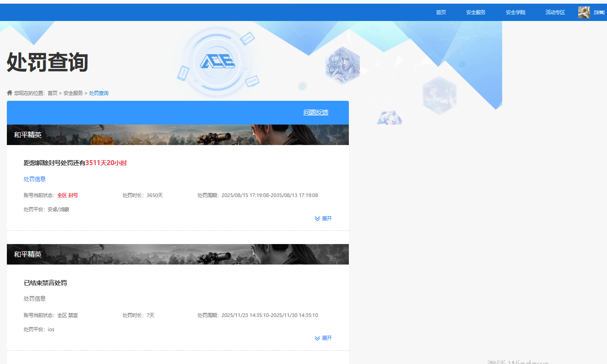Open the 首页 menu item

(441, 12)
